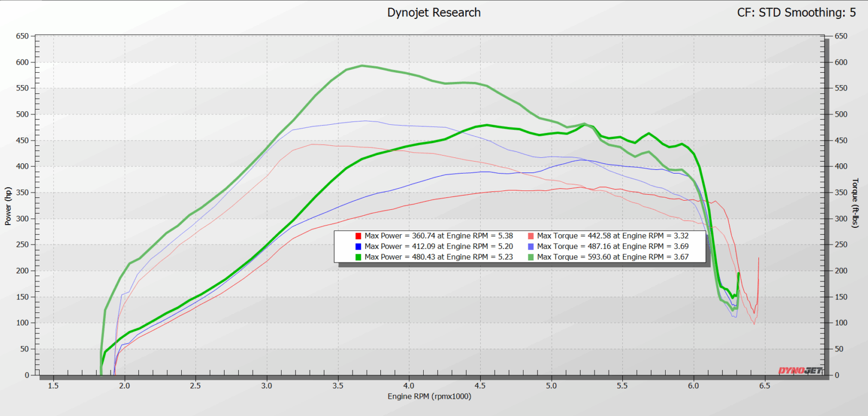Click the red Max Power 360.74 legend swatch
Viewport: 868px width, 416px height.
click(x=358, y=236)
